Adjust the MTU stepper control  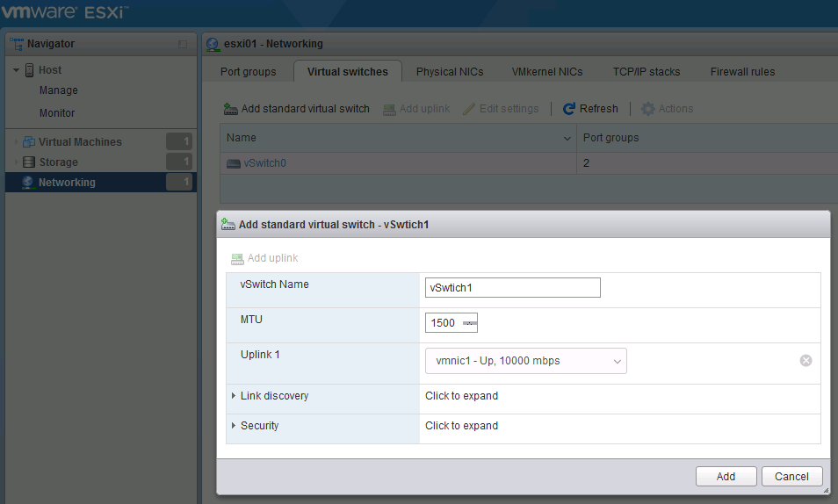coord(470,323)
